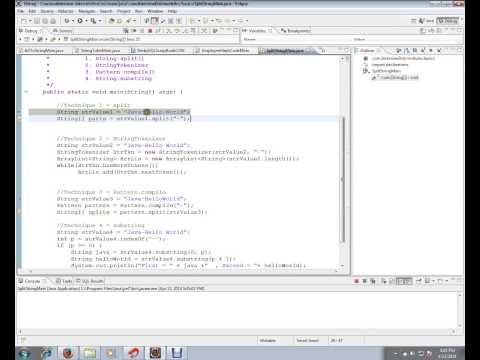
Task: Click the Disconnect icon in Debug view
Action: (x=158, y=31)
